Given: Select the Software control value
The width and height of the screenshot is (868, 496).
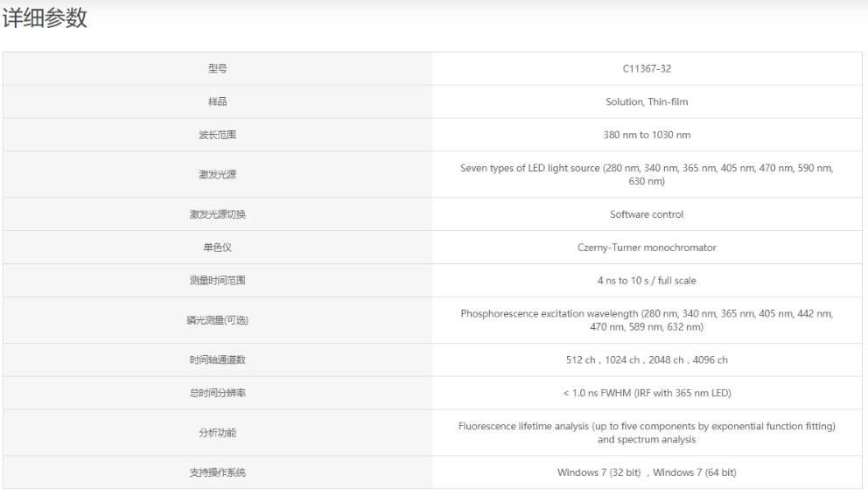Looking at the screenshot, I should (647, 215).
